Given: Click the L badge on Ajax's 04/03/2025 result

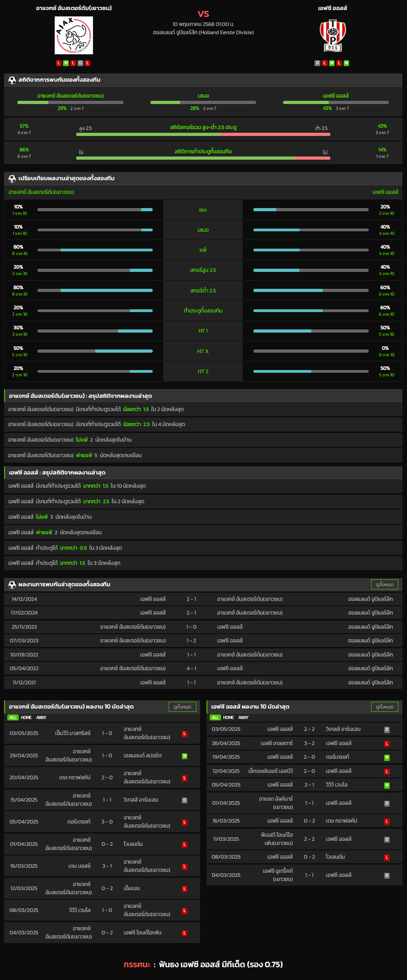Looking at the screenshot, I should pos(185,933).
